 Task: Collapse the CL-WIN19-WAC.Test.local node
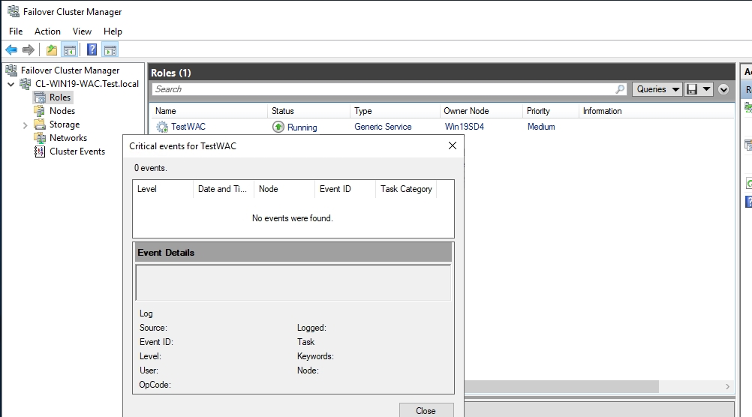click(x=11, y=84)
